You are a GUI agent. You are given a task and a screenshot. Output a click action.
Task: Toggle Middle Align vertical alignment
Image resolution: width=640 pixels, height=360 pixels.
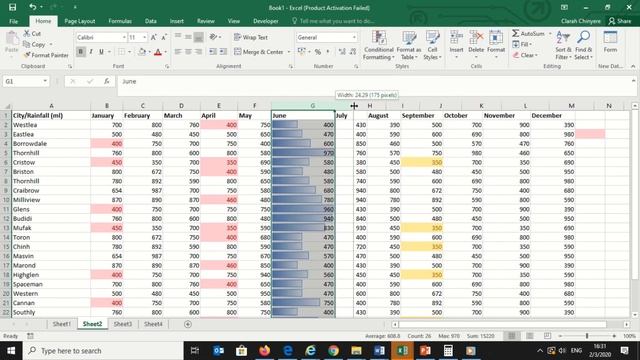188,37
